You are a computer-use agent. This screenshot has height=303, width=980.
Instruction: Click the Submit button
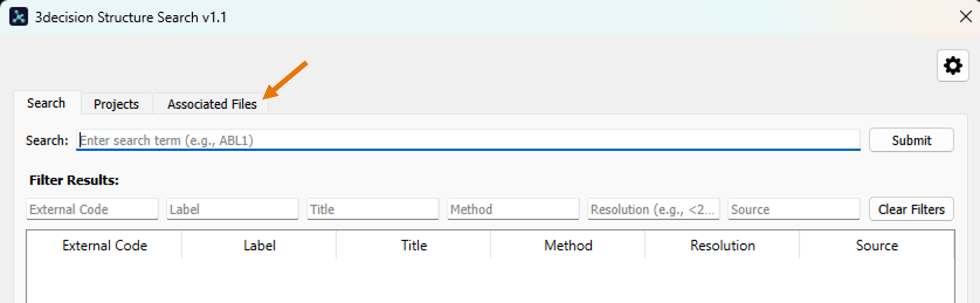[x=911, y=141]
